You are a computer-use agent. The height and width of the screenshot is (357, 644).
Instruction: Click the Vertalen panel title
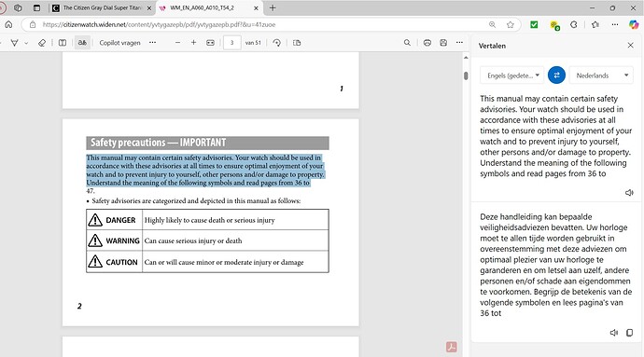pyautogui.click(x=492, y=46)
